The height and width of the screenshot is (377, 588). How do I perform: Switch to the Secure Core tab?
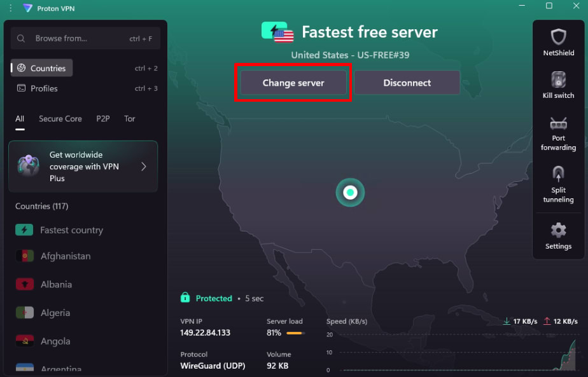point(60,119)
